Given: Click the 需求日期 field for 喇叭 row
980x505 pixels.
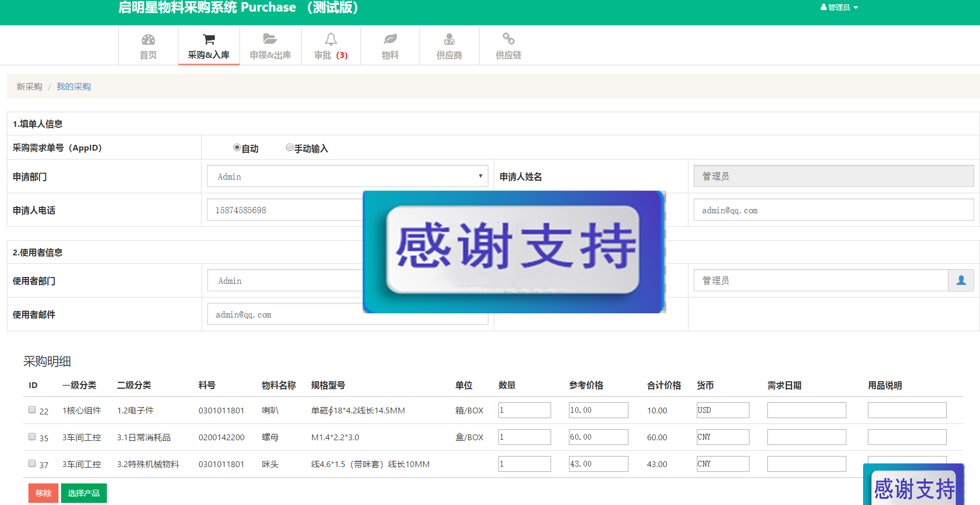Looking at the screenshot, I should [x=807, y=410].
